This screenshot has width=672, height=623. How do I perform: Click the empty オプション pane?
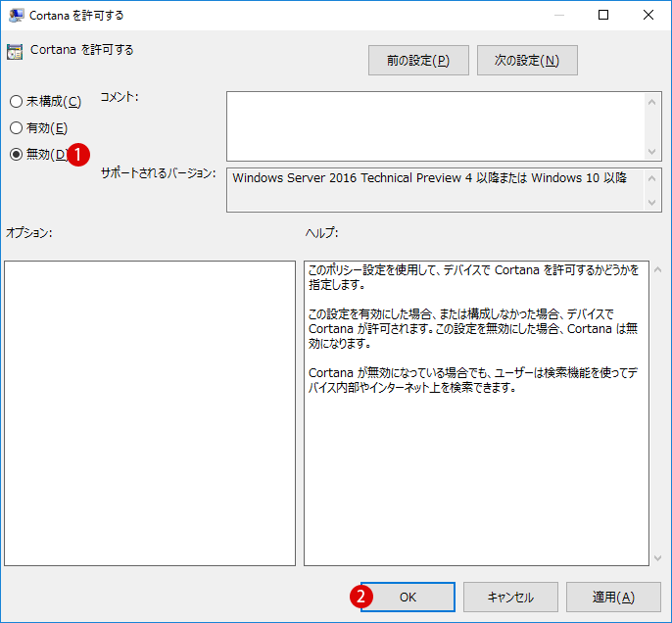[x=150, y=413]
